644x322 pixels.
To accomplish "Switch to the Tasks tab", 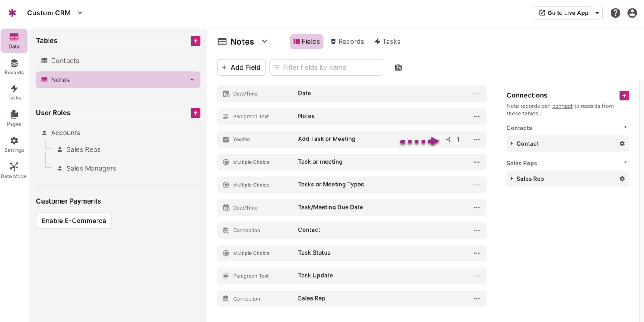I will [x=387, y=42].
